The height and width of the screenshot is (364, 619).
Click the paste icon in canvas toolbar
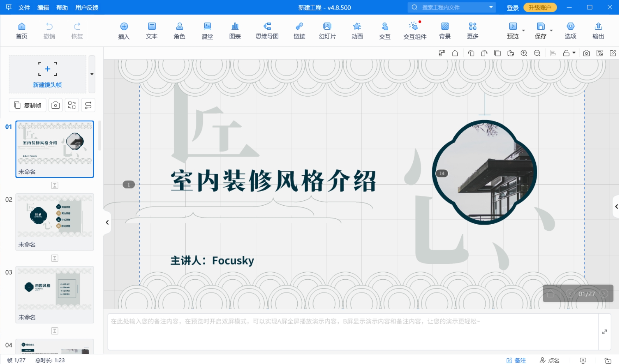tap(510, 53)
